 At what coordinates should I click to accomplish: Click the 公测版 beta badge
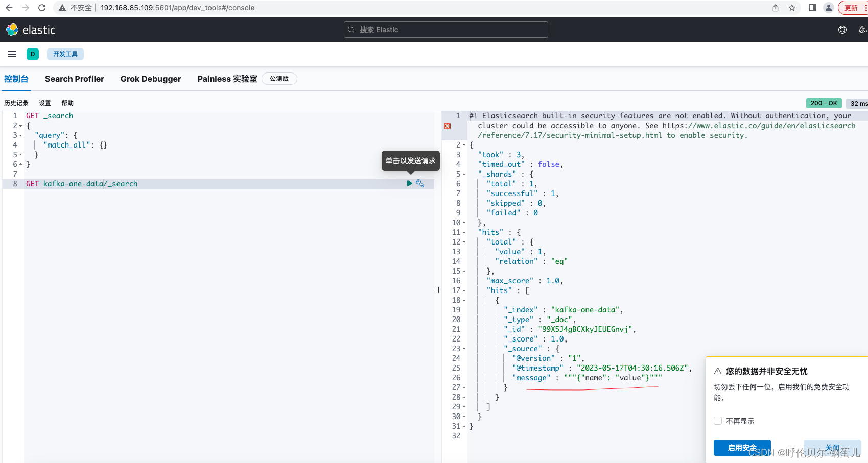point(279,79)
